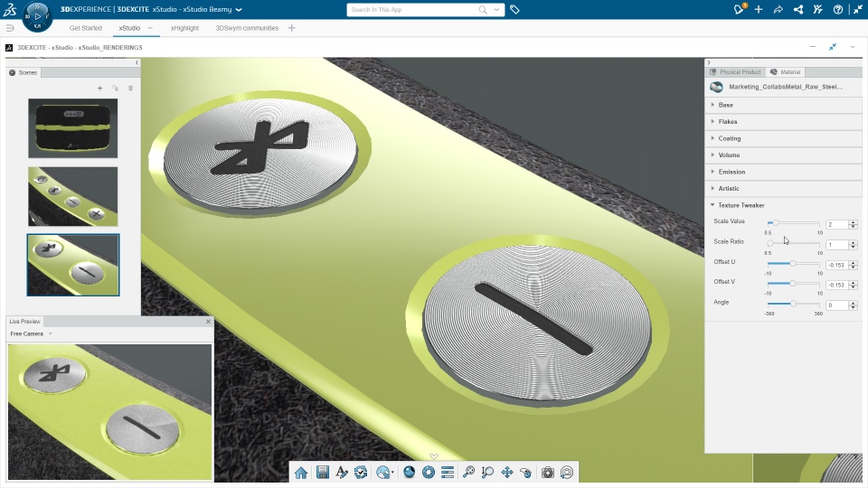
Task: Switch to the xHighlight tab
Action: pos(184,28)
